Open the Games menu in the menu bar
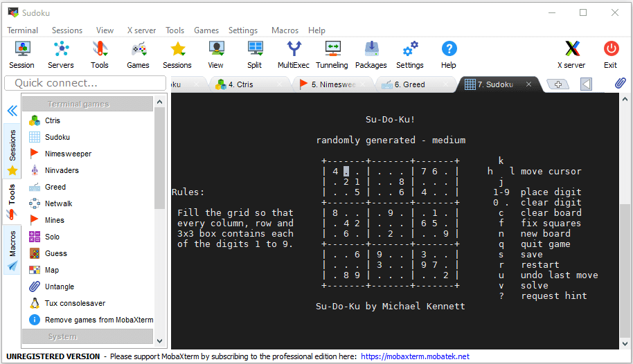The width and height of the screenshot is (633, 364). (206, 30)
